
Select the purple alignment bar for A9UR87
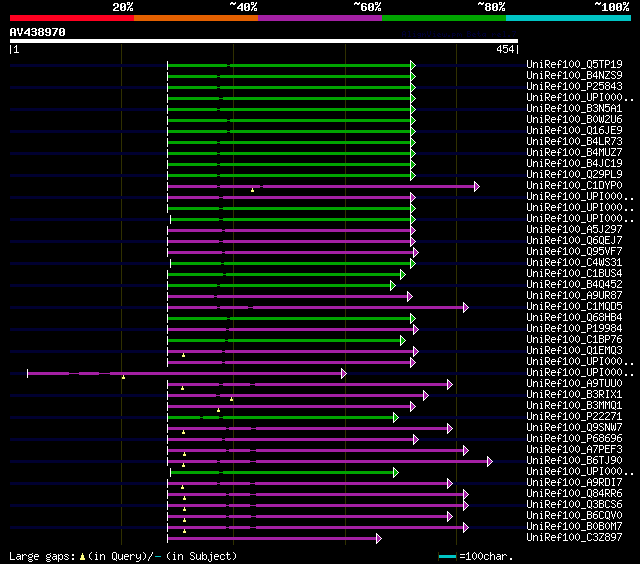[x=288, y=297]
